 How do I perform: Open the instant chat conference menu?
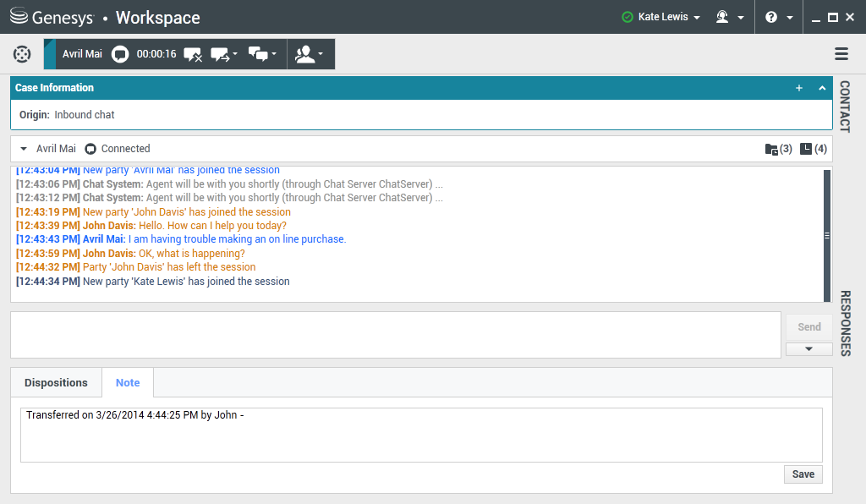pyautogui.click(x=263, y=54)
